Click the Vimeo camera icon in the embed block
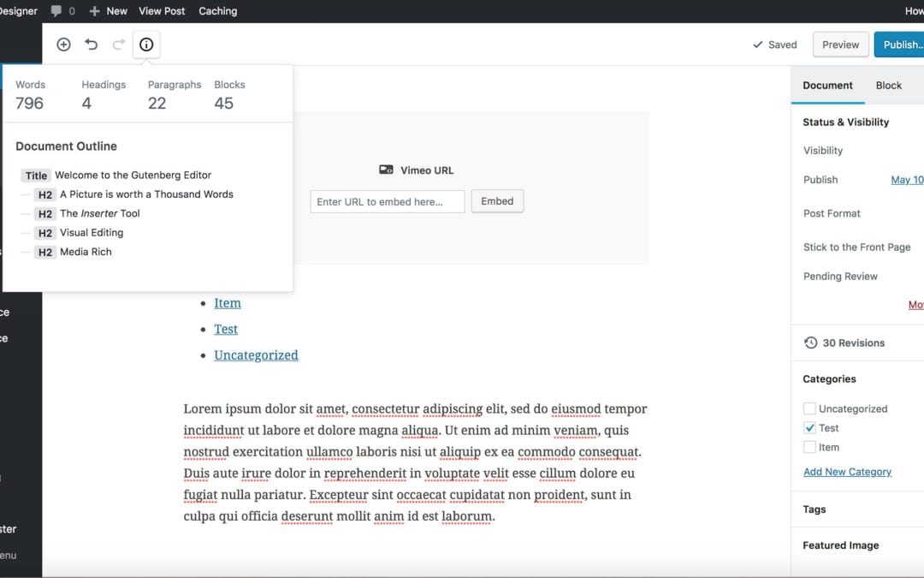924x578 pixels. point(387,169)
